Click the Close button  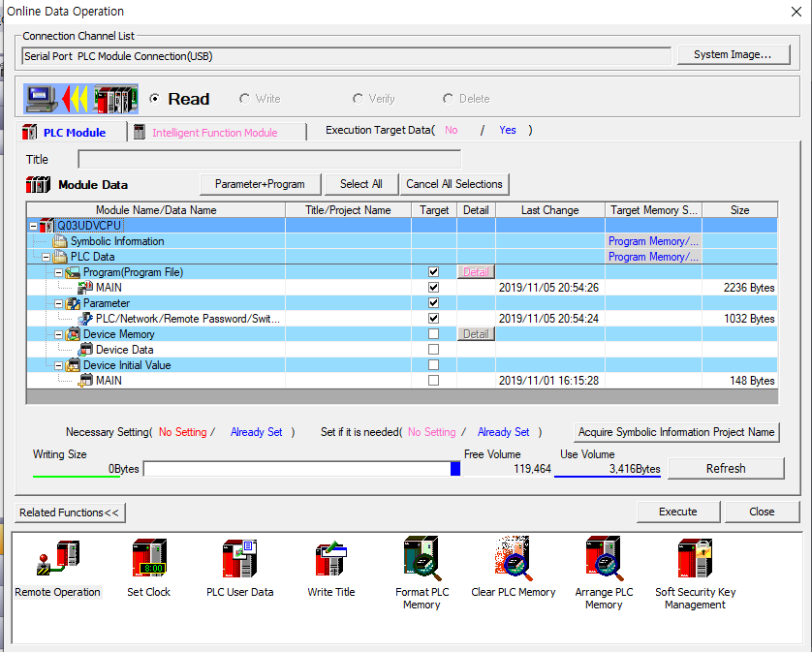[x=762, y=512]
